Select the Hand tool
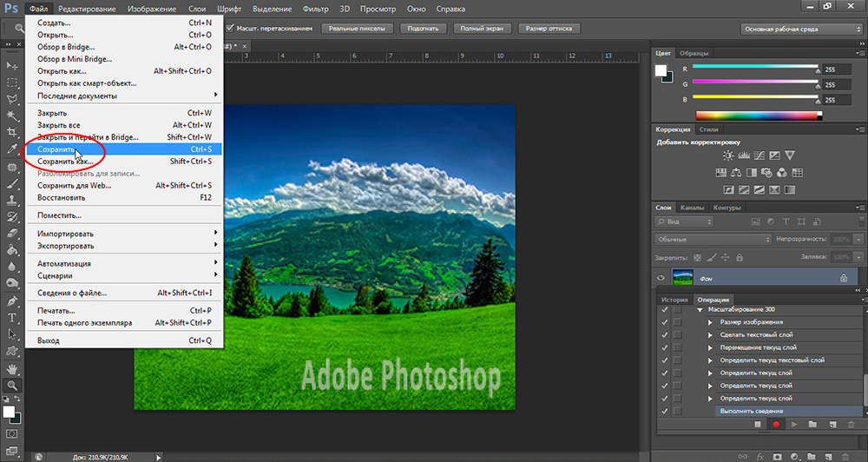Image resolution: width=868 pixels, height=462 pixels. point(11,368)
